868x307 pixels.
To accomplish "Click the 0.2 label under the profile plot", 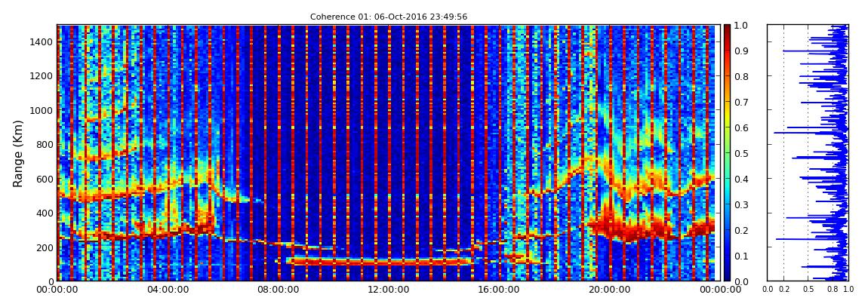I will (x=783, y=289).
